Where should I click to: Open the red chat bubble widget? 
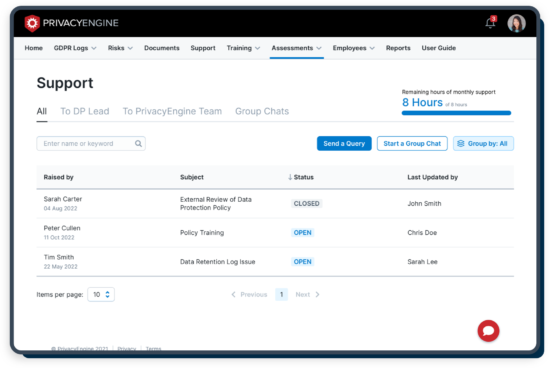click(488, 330)
